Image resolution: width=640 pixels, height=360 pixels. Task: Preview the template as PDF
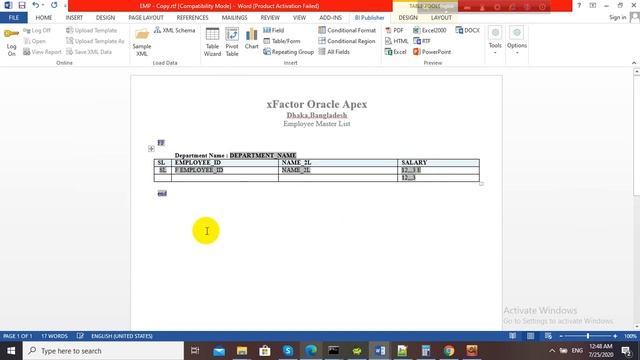coord(394,30)
